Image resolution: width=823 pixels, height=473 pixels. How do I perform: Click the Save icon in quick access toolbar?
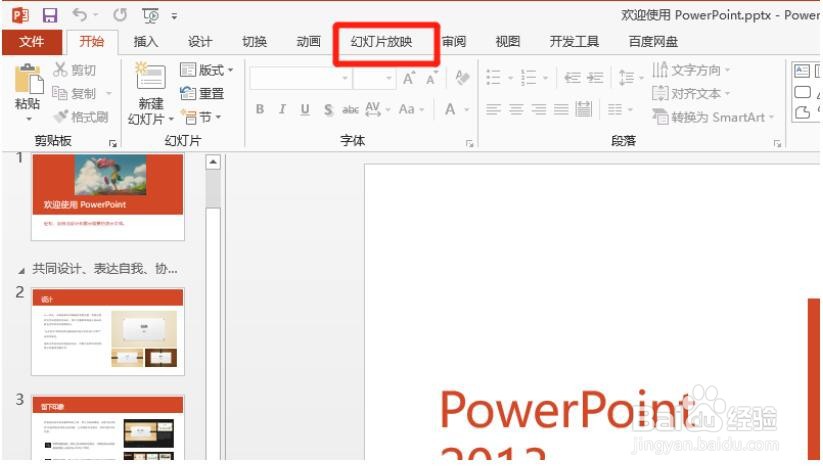click(50, 15)
